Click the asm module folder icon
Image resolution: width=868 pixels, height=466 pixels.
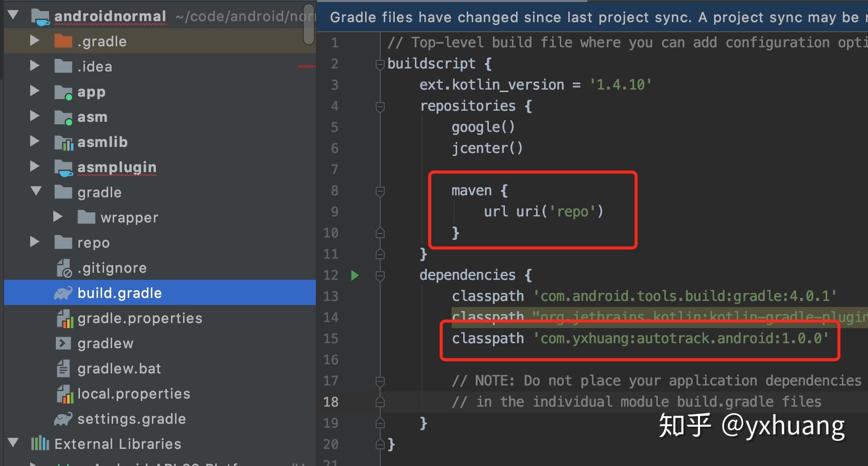(x=63, y=117)
